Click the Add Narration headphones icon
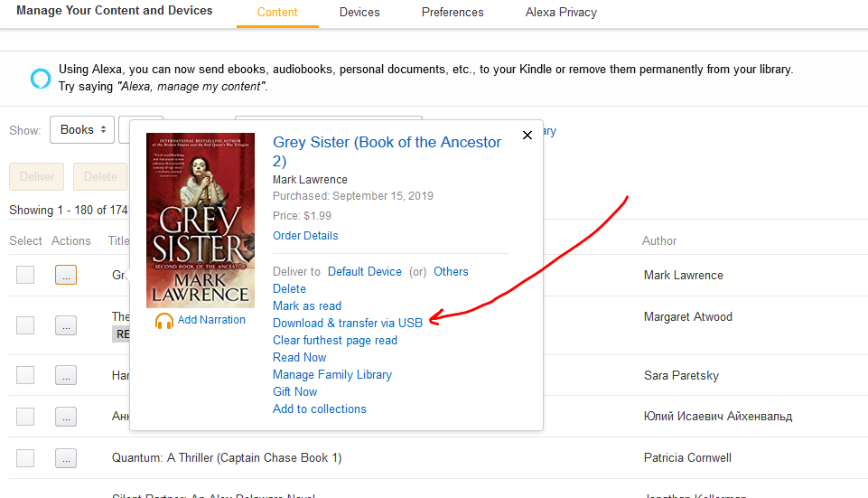 [163, 321]
